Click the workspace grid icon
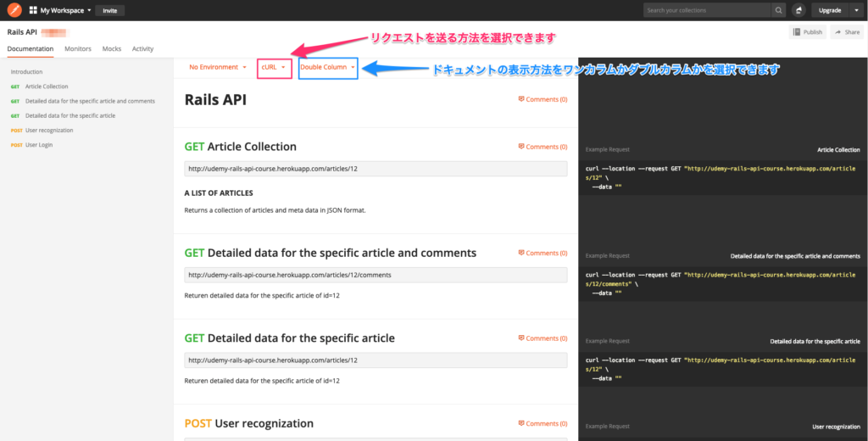This screenshot has width=868, height=441. tap(33, 10)
